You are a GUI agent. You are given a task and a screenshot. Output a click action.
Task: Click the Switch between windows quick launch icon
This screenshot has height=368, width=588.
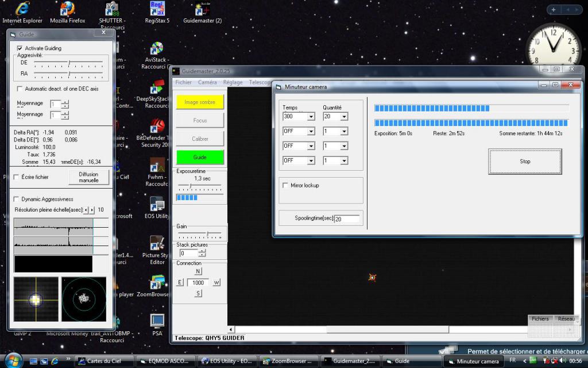pos(44,361)
